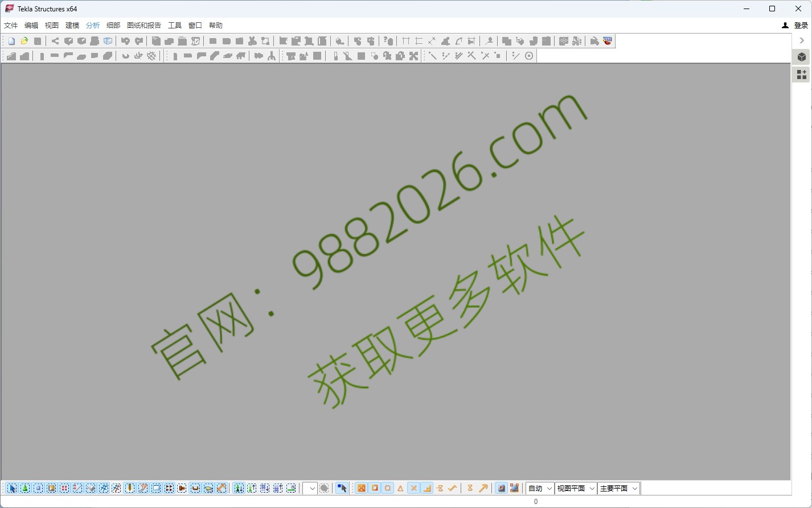Screen dimensions: 812x508
Task: Open the 工具 menu
Action: 175,25
